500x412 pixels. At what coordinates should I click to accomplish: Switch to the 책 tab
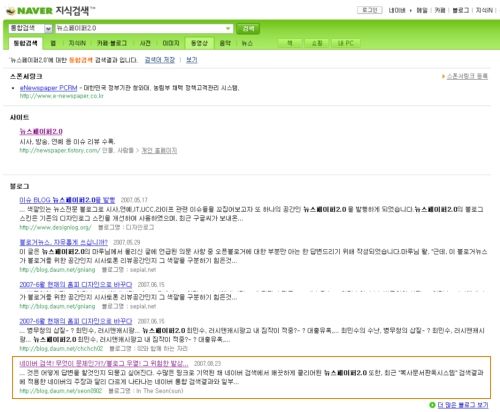point(290,43)
